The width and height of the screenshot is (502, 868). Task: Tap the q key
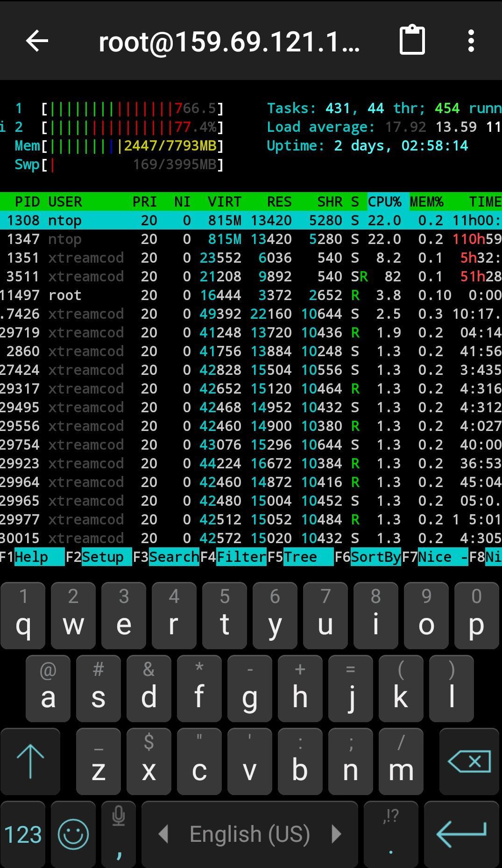(23, 616)
